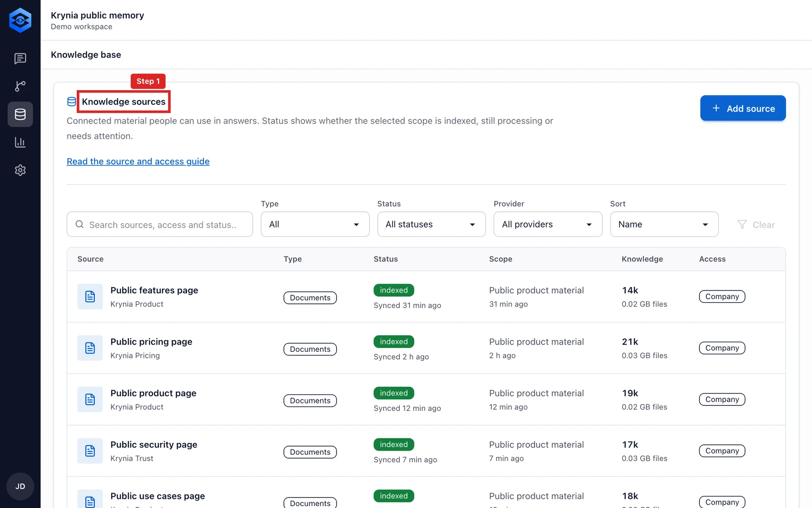
Task: Click the Knowledge column header
Action: [x=642, y=259]
